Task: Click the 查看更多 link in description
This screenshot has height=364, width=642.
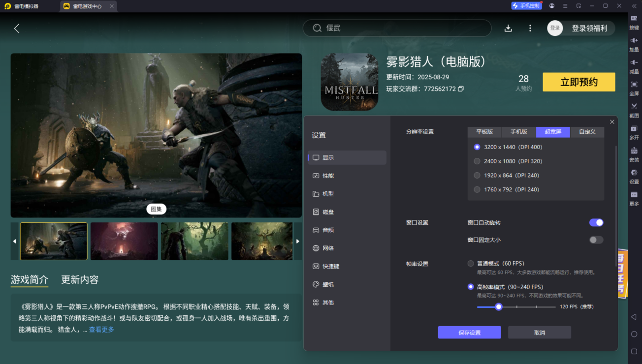Action: (101, 330)
